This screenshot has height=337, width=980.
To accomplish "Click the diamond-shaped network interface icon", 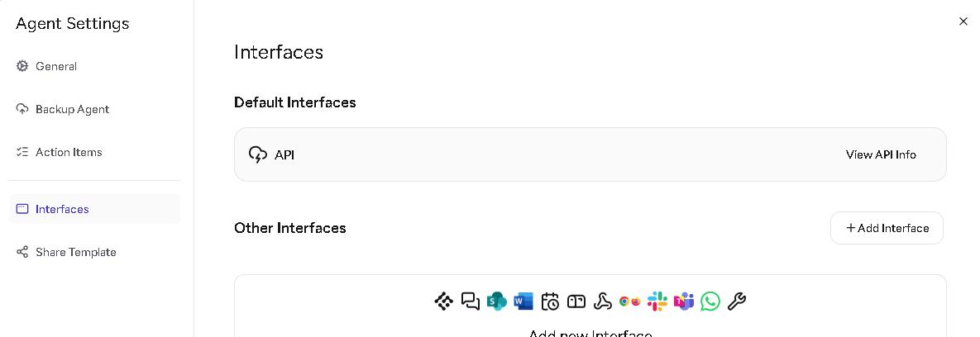I will pos(444,301).
